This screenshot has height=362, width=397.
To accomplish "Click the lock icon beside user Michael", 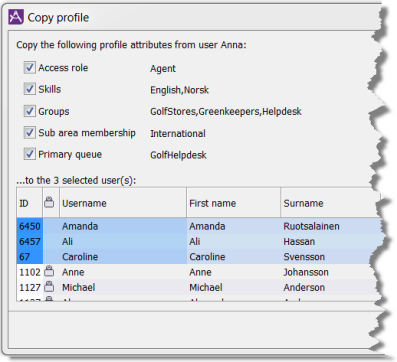I will coord(49,286).
